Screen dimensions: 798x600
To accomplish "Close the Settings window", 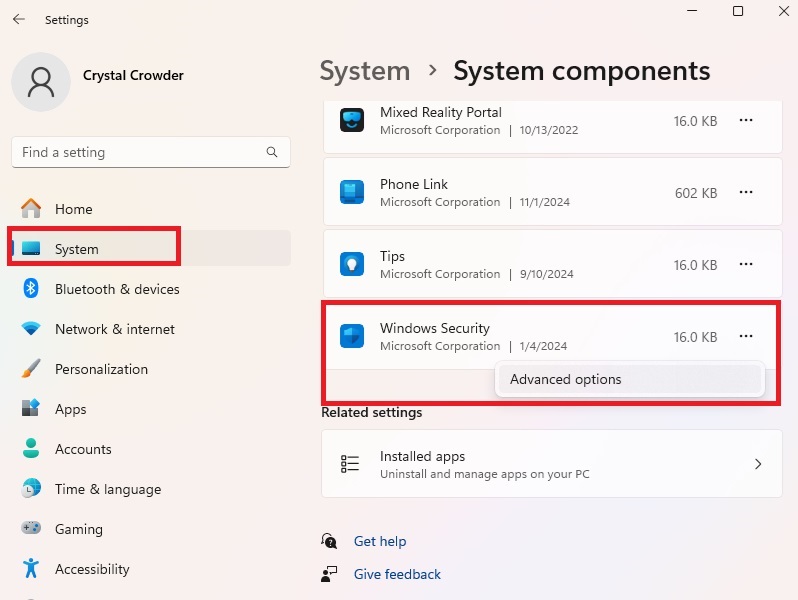I will pos(784,11).
